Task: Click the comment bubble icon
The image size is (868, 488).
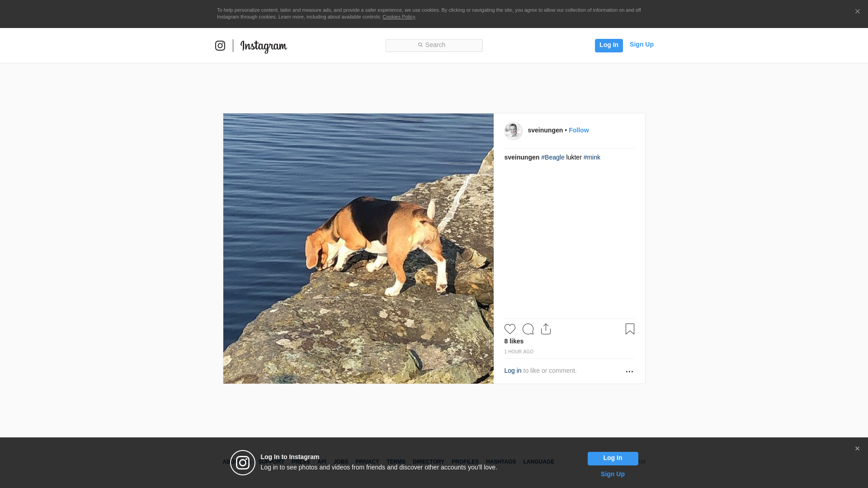Action: pos(528,329)
